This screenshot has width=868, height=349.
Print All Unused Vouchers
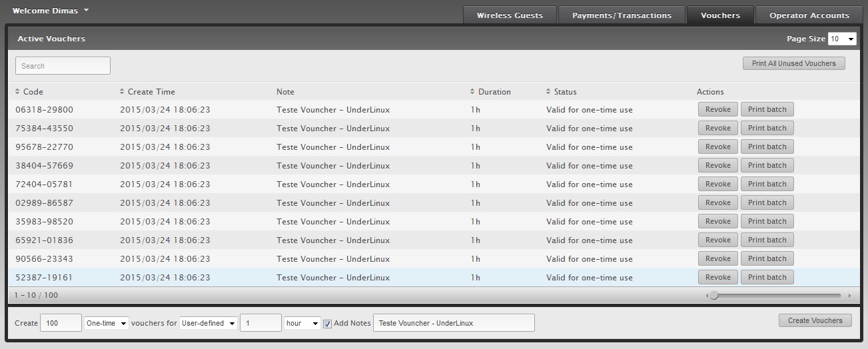click(793, 63)
